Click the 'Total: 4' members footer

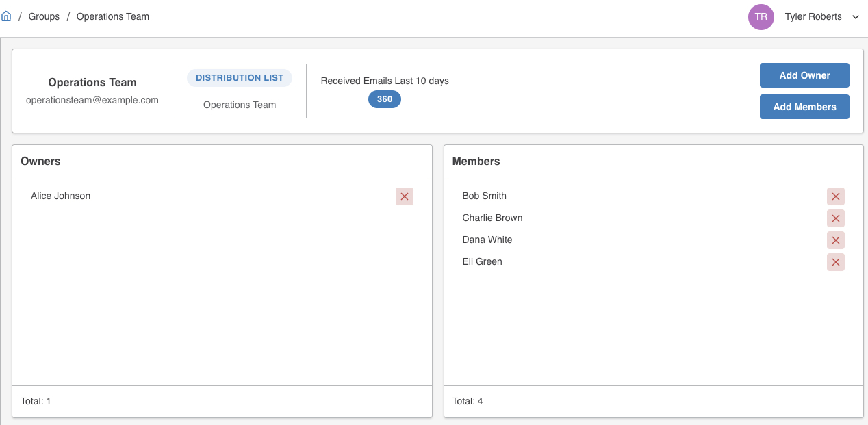tap(468, 401)
